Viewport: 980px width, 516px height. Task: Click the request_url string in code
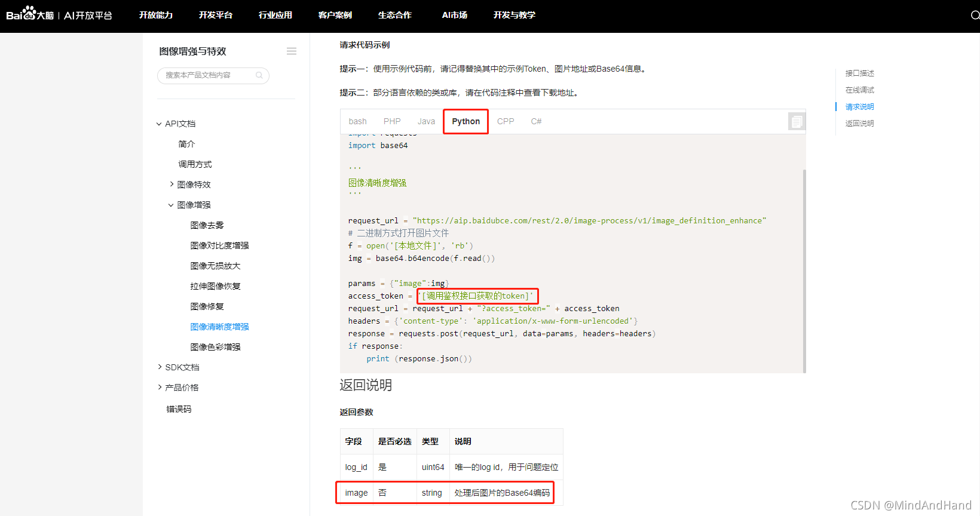(x=589, y=220)
